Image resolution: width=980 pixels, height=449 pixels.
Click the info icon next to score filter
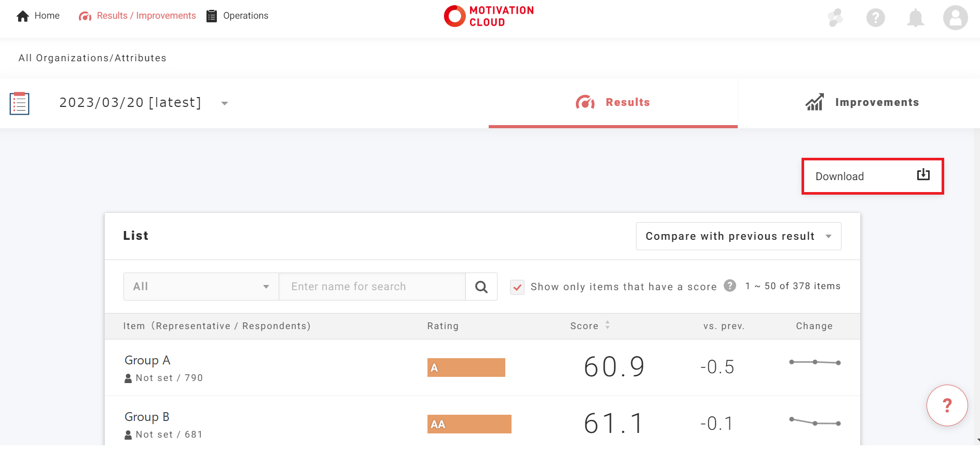tap(730, 286)
